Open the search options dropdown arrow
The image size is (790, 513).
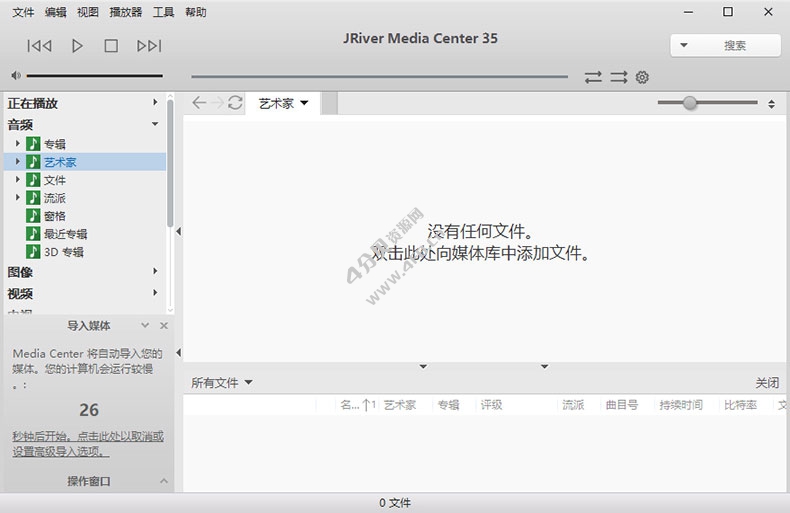pos(684,45)
